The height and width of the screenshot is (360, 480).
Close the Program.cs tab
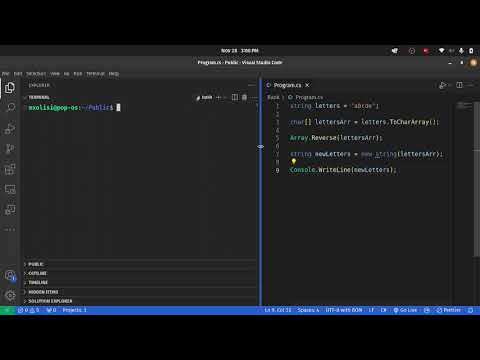click(x=307, y=85)
